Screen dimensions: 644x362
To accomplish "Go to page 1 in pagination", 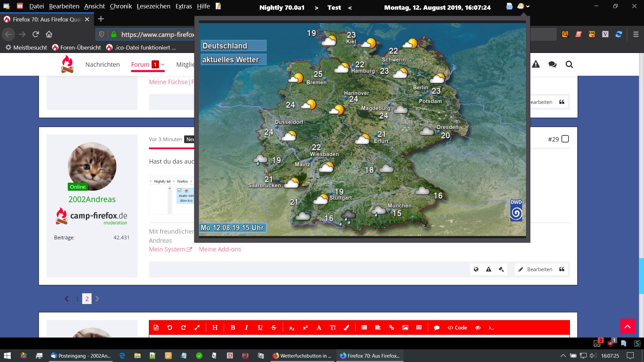I will (x=77, y=299).
